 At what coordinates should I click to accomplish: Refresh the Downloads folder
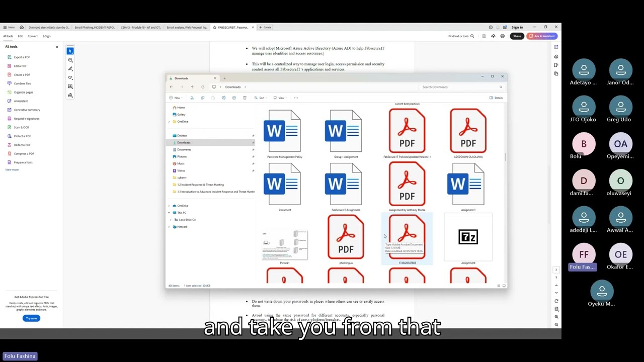(x=203, y=87)
